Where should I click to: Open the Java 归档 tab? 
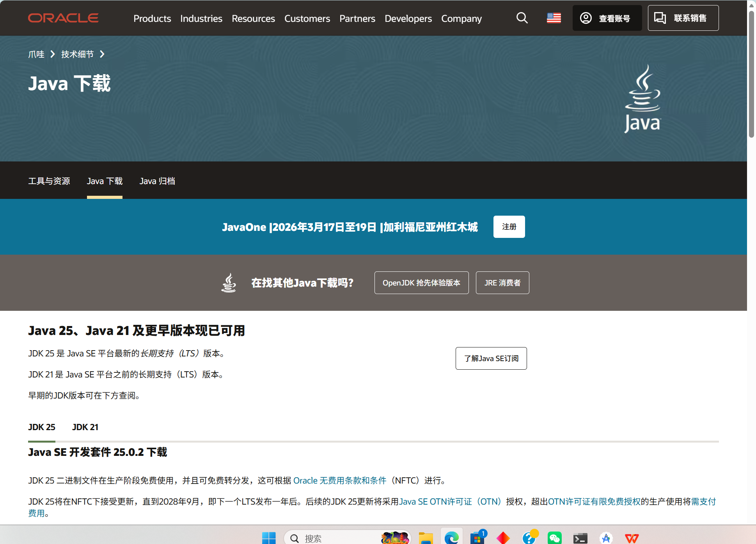point(157,181)
